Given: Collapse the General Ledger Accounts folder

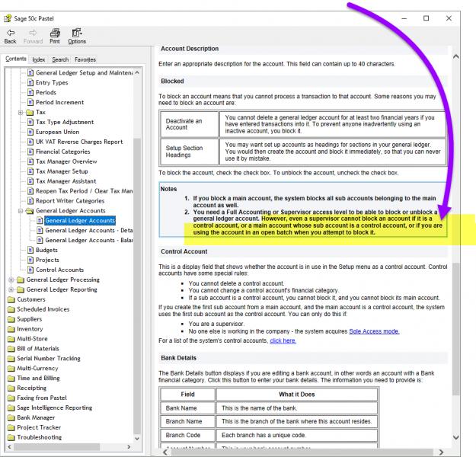Looking at the screenshot, I should point(20,211).
